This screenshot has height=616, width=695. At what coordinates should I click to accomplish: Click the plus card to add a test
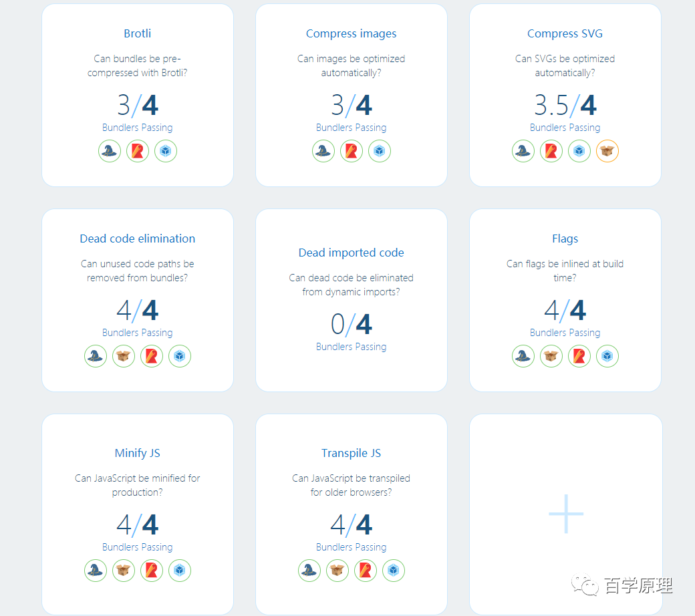point(566,514)
